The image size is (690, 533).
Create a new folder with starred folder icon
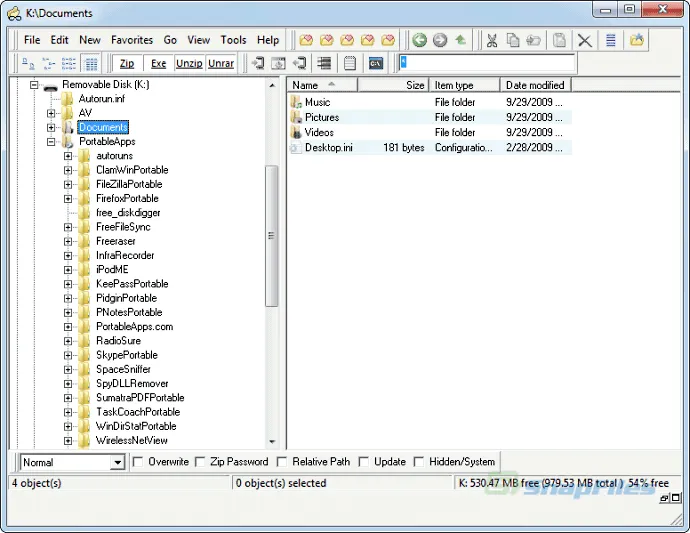click(637, 40)
